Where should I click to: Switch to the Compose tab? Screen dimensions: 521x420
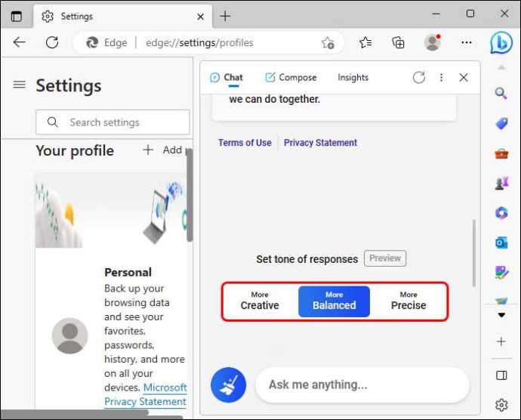(x=291, y=78)
